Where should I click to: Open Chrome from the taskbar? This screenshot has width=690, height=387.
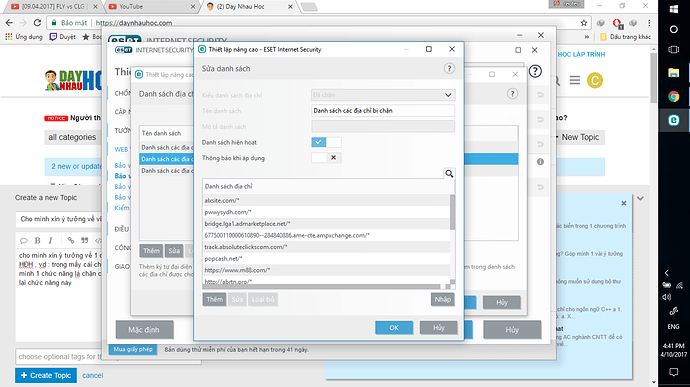[673, 96]
